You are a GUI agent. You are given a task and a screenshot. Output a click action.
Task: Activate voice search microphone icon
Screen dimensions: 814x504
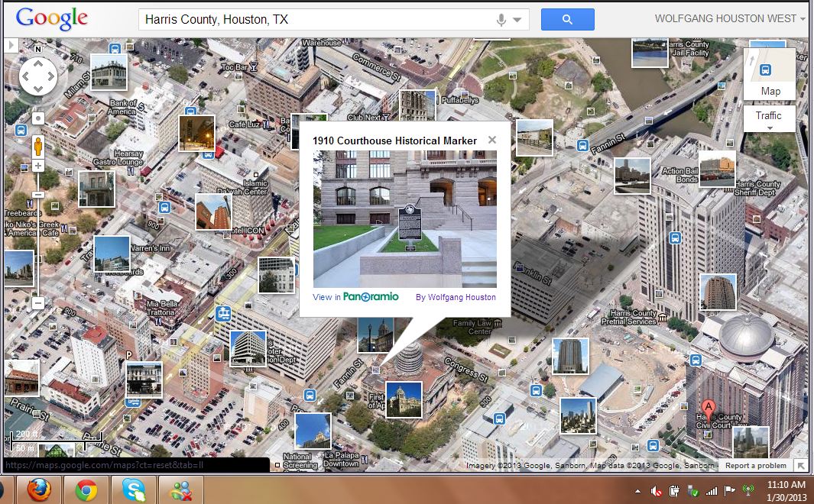(501, 20)
